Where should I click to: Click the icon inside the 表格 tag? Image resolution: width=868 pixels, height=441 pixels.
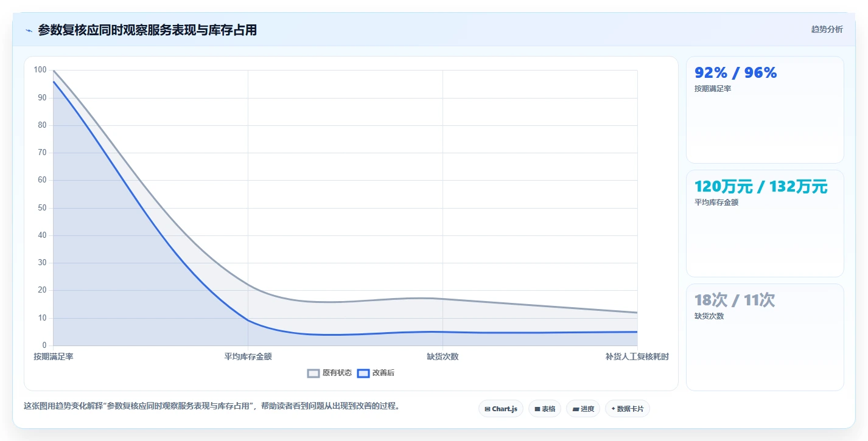tap(537, 409)
